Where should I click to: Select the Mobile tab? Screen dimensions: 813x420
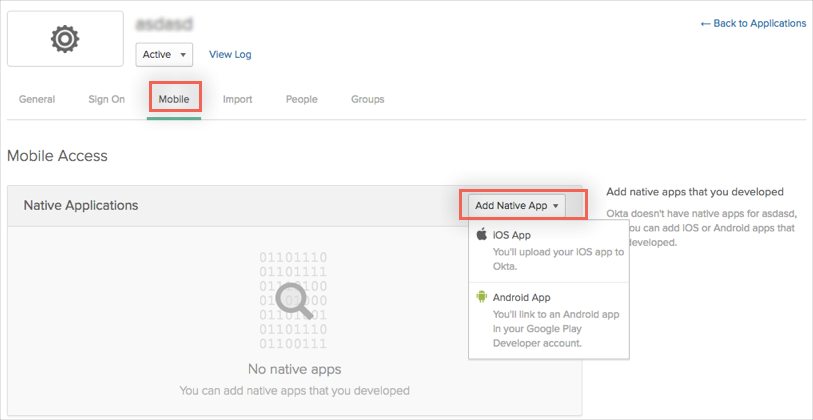coord(174,99)
